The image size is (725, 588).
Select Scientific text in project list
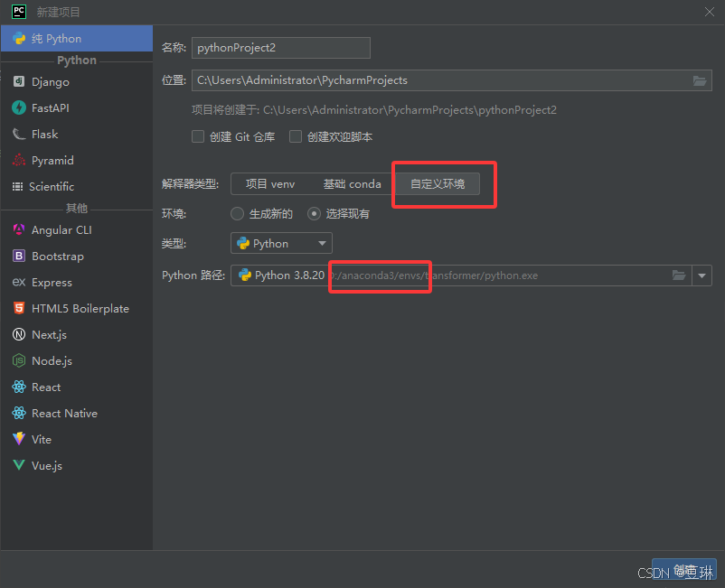(x=52, y=187)
